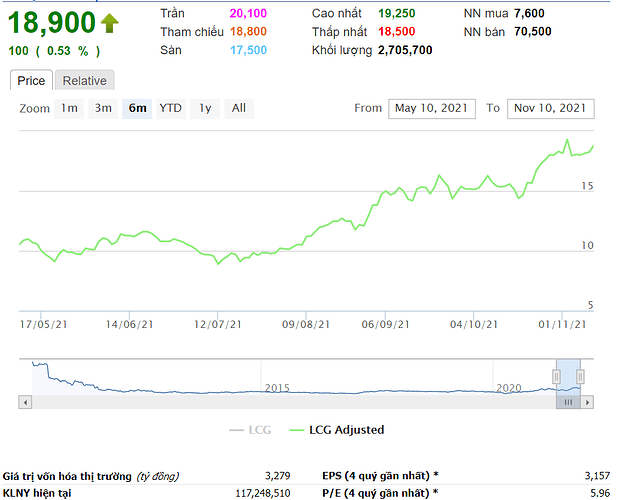619x500 pixels.
Task: Select the 6m zoom range
Action: click(137, 108)
